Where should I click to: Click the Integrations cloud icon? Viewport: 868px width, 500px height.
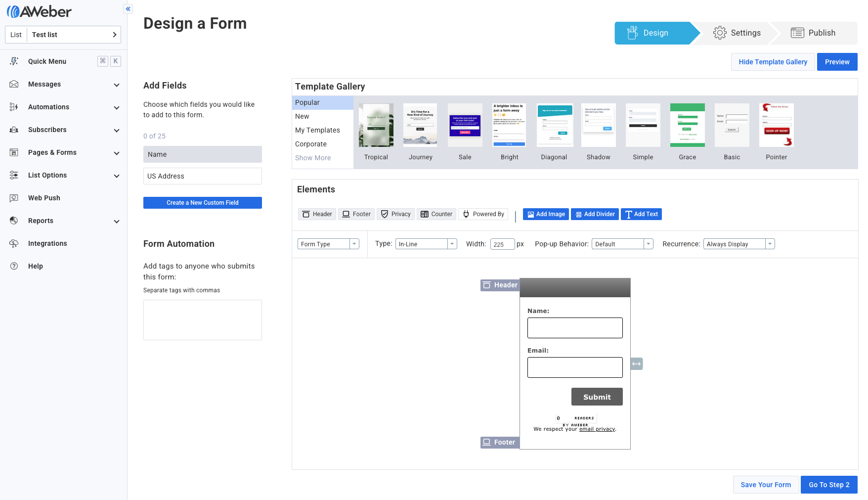point(14,243)
